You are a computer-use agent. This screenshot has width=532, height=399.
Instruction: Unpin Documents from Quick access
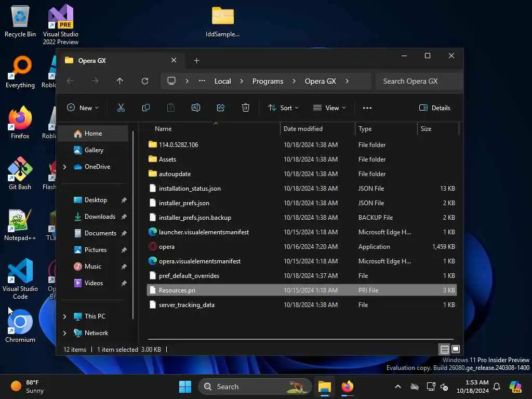(x=124, y=233)
